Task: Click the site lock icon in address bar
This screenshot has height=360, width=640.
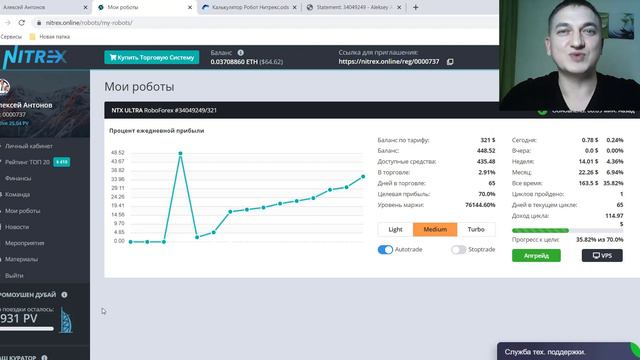Action: click(x=39, y=23)
